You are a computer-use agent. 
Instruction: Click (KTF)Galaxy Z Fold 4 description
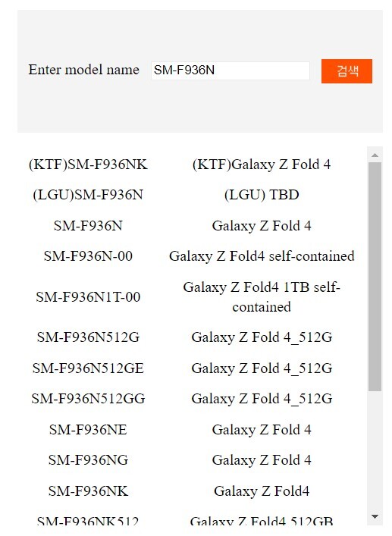pyautogui.click(x=262, y=165)
